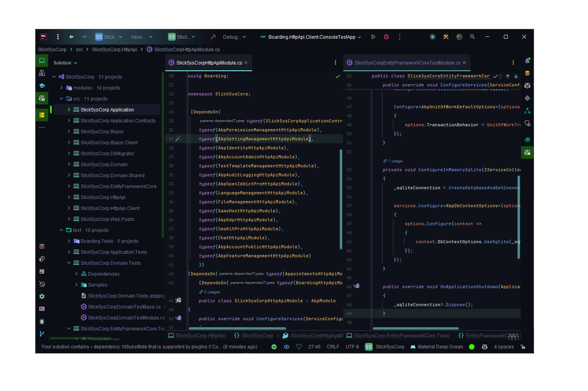Start debugging with the bug icon

(x=386, y=37)
